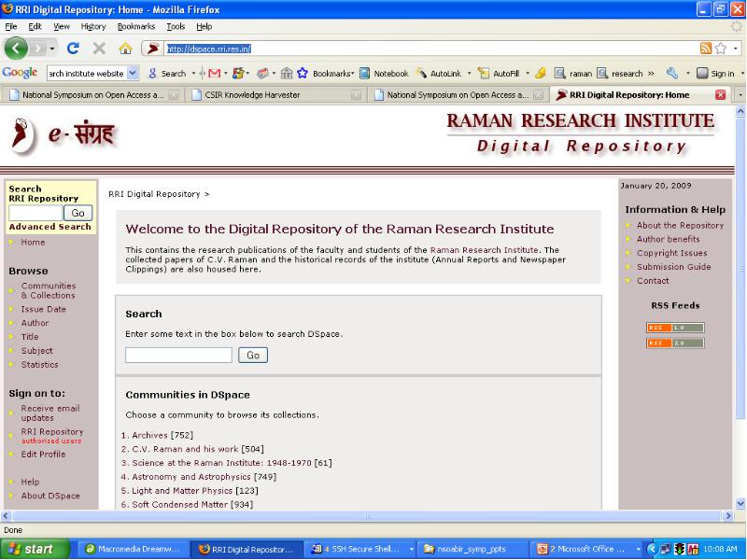Open the Statistics link in sidebar

(39, 364)
